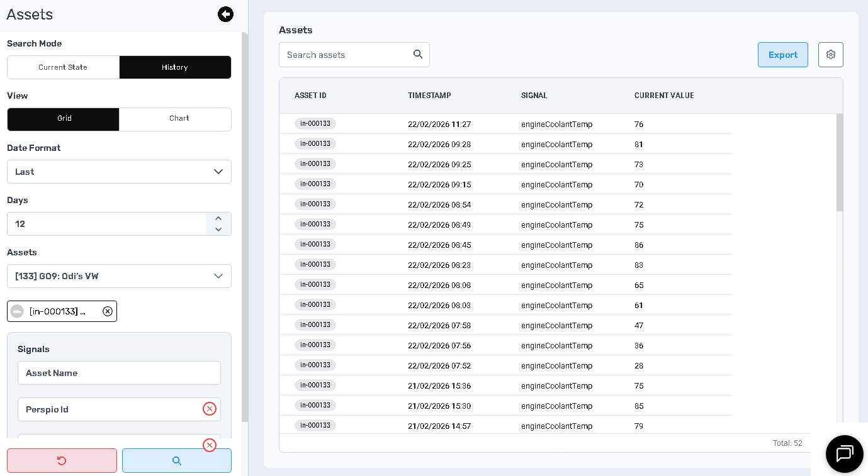Increase Days value with up arrow
The height and width of the screenshot is (476, 868).
[218, 218]
